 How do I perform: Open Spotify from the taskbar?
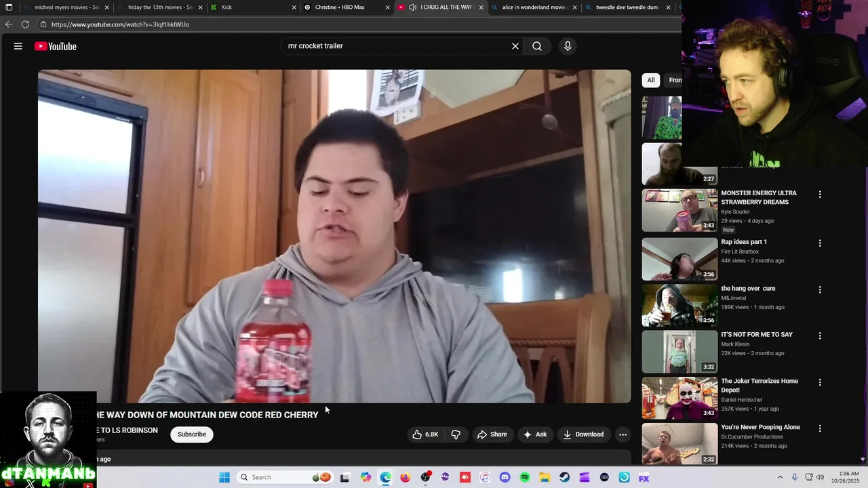coord(524,477)
